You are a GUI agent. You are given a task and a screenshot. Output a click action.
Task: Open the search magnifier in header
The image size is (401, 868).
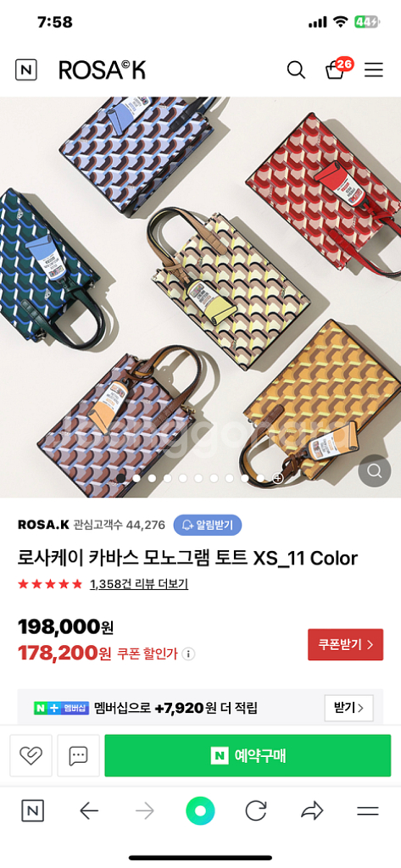296,70
